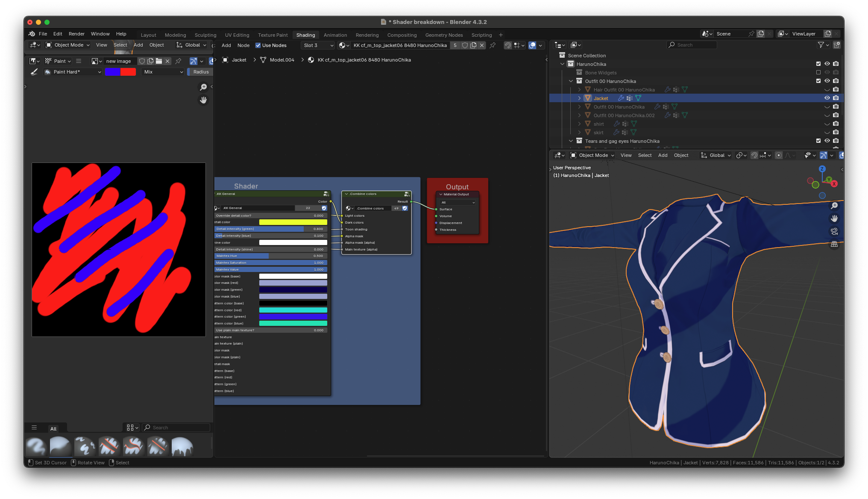Open image file folder icon
The width and height of the screenshot is (868, 499).
(x=159, y=61)
